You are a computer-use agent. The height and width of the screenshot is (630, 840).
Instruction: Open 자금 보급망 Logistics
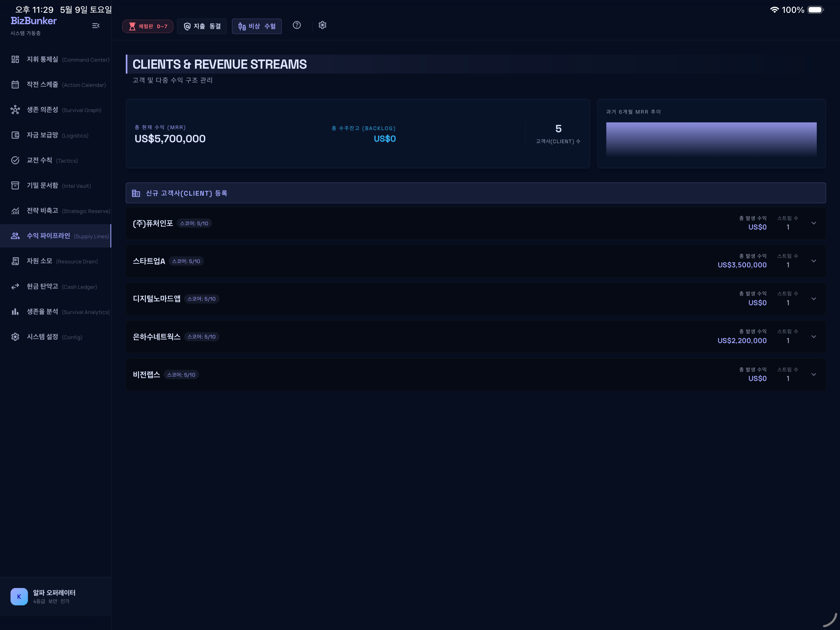click(x=56, y=135)
